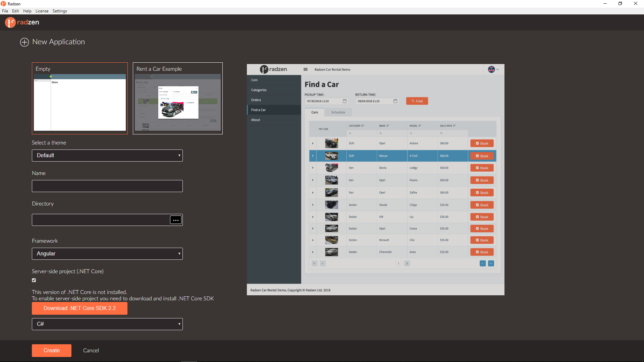Click the Cancel link
This screenshot has height=362, width=644.
(91, 351)
